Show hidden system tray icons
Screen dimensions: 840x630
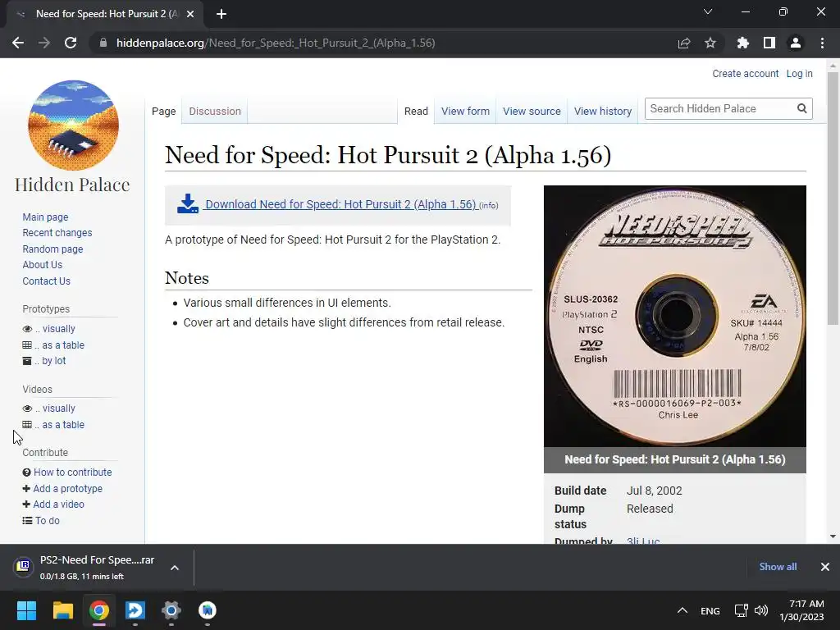point(682,610)
